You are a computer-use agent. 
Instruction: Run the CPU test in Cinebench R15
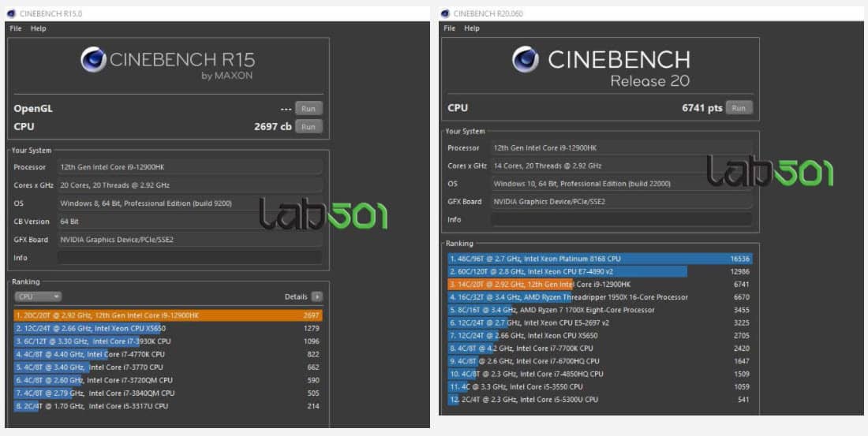click(309, 127)
